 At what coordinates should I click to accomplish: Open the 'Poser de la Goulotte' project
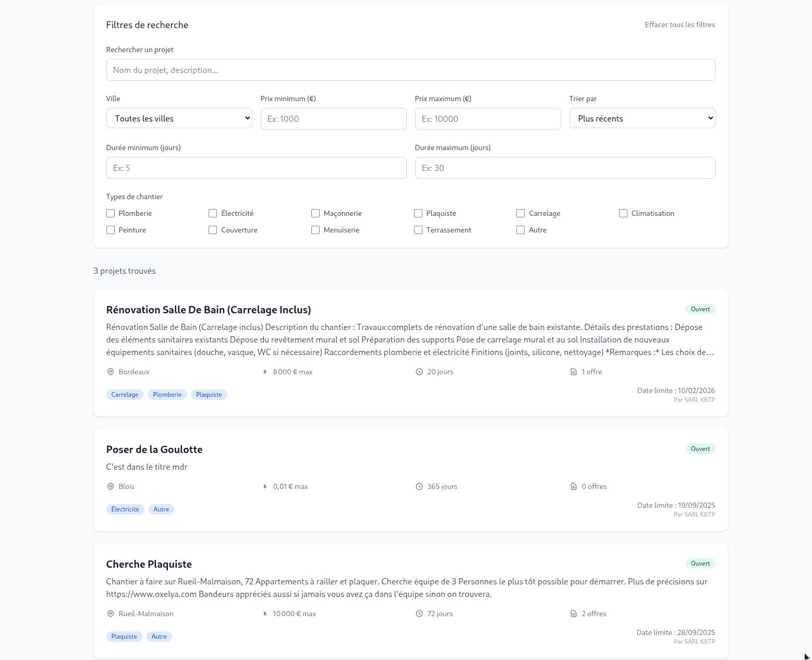[x=154, y=449]
